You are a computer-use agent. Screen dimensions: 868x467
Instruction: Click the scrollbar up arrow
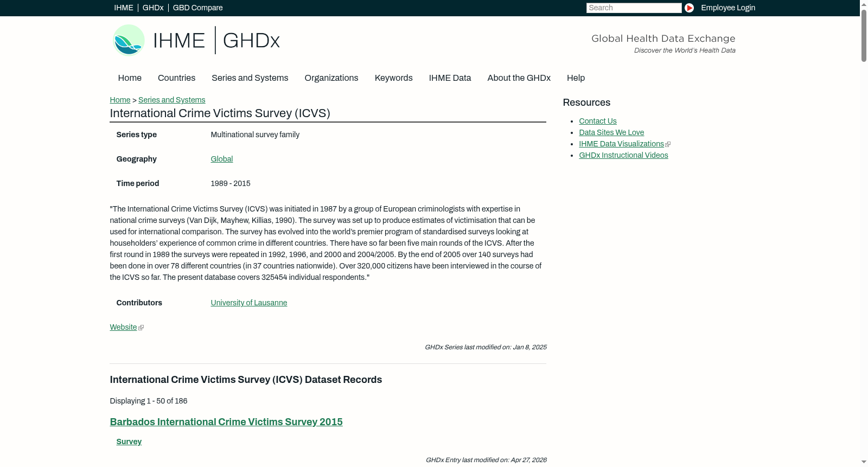(x=864, y=4)
